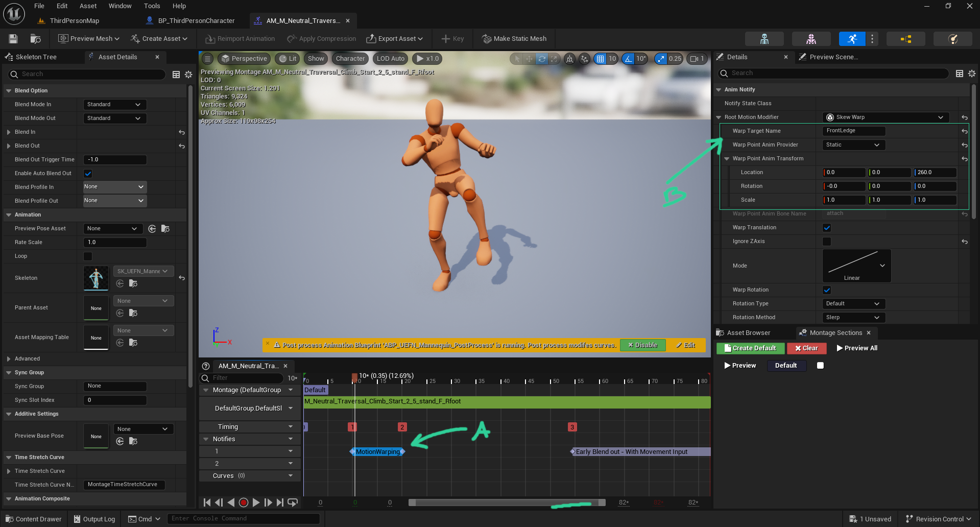The image size is (980, 527).
Task: Open Asset Details settings gear icon
Action: point(188,75)
